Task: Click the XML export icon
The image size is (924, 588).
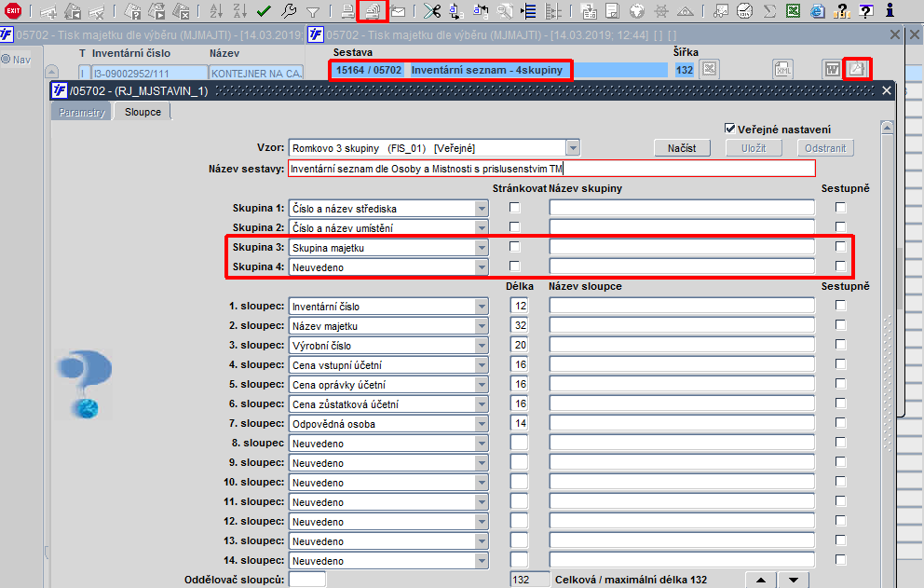Action: pos(783,70)
